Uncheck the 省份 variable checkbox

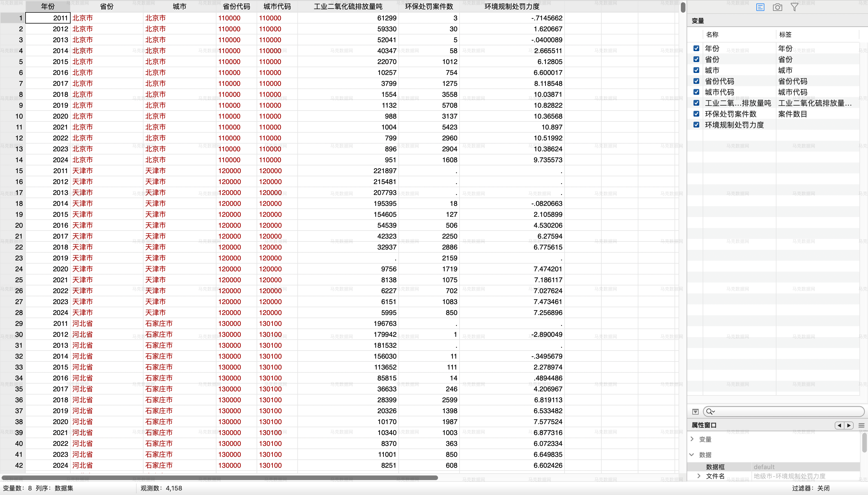696,59
